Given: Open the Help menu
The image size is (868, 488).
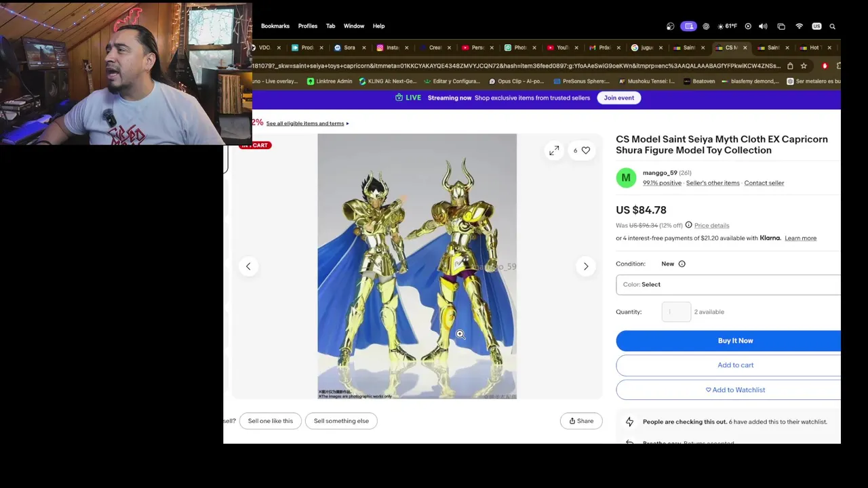Looking at the screenshot, I should point(378,26).
